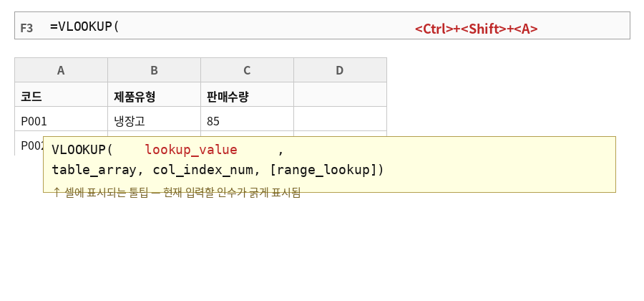Click table_array argument in tooltip

[93, 170]
